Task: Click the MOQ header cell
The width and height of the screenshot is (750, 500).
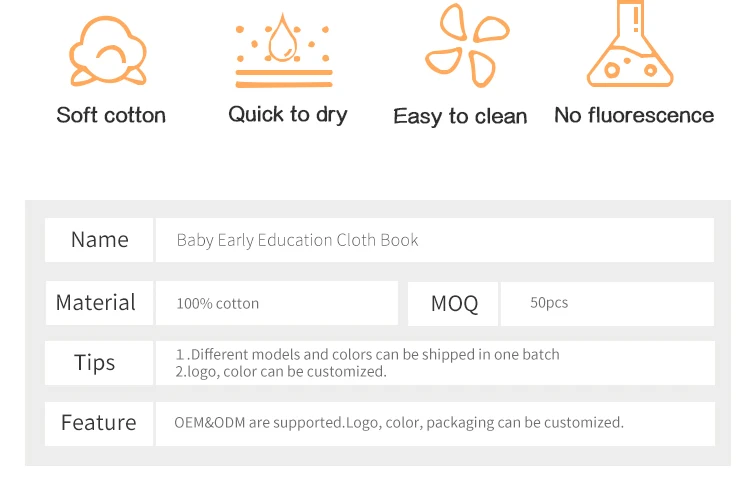Action: 454,304
